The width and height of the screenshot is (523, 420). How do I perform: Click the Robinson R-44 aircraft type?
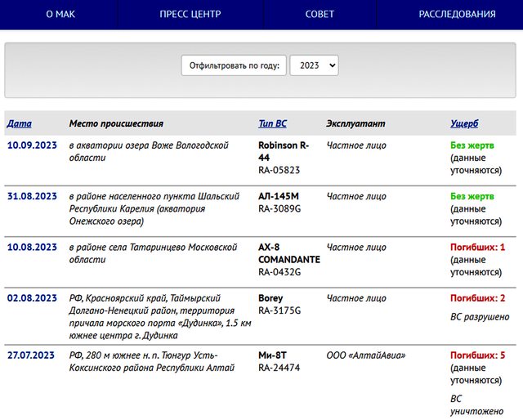[x=284, y=151]
